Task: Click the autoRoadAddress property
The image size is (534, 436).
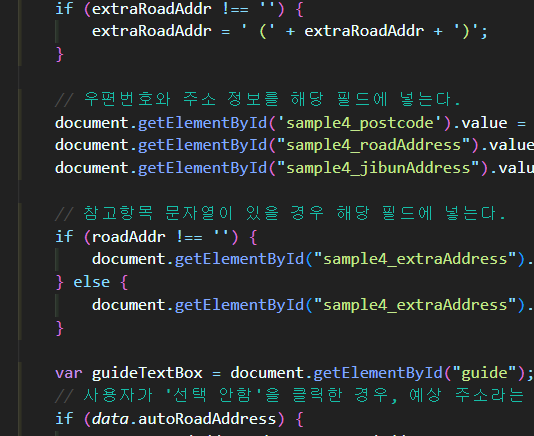Action: (x=207, y=419)
